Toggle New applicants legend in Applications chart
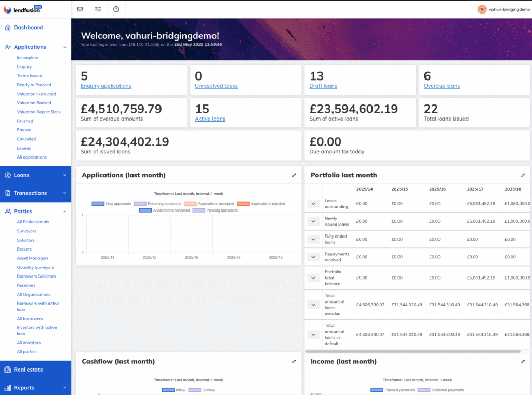The width and height of the screenshot is (532, 395). pyautogui.click(x=110, y=204)
